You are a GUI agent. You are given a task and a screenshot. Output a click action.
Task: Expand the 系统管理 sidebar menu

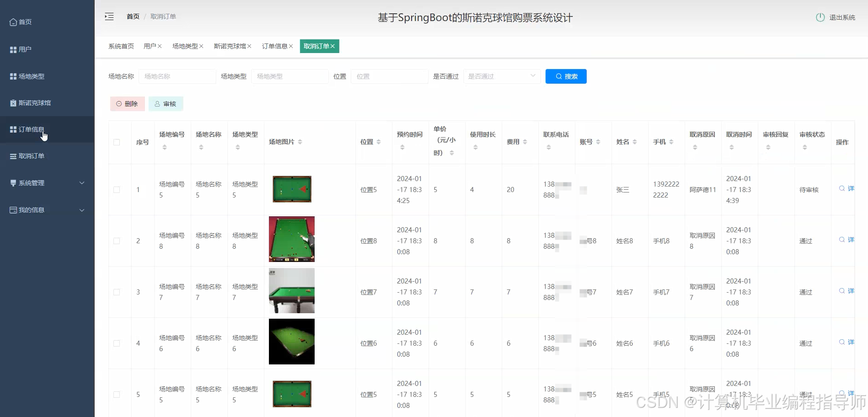(32, 182)
